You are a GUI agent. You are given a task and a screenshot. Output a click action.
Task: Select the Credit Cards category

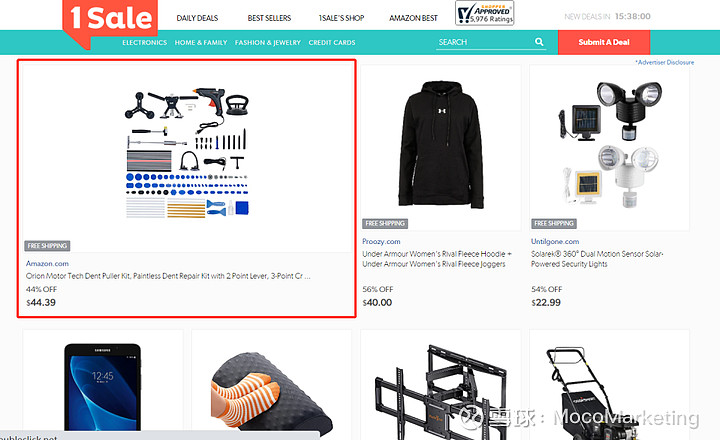pyautogui.click(x=332, y=42)
